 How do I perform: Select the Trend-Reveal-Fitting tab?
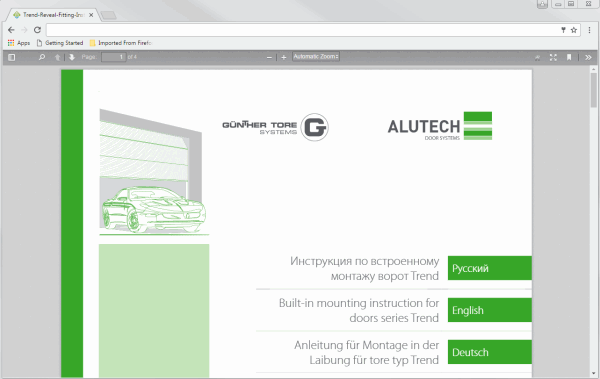click(53, 15)
